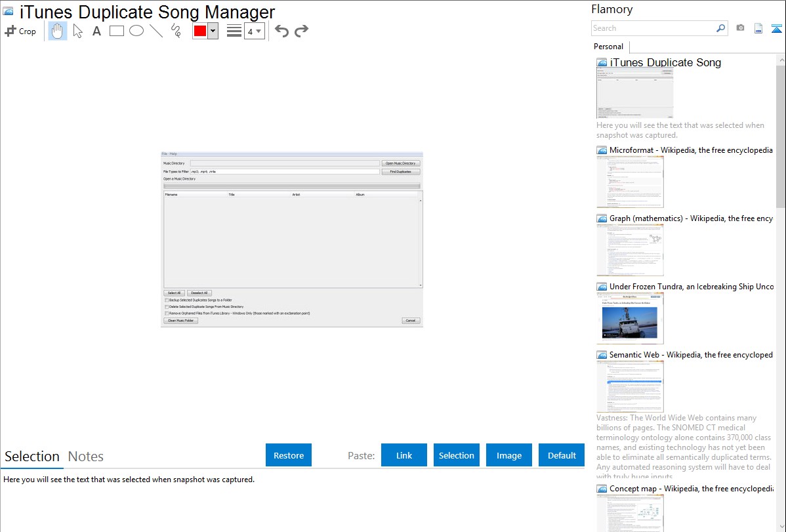Click the blue collapse panel icon
Screen dimensions: 786x532
click(x=776, y=28)
